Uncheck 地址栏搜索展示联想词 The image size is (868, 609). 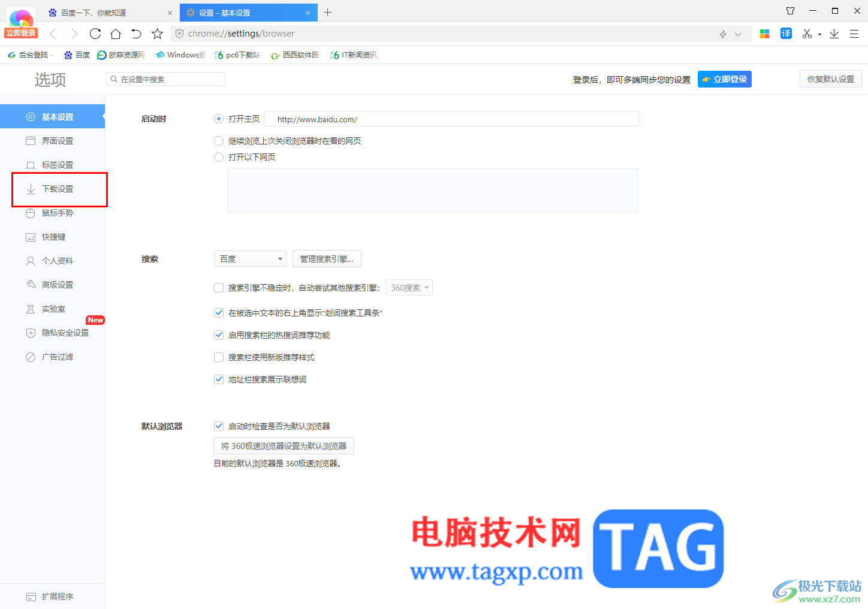pos(219,379)
